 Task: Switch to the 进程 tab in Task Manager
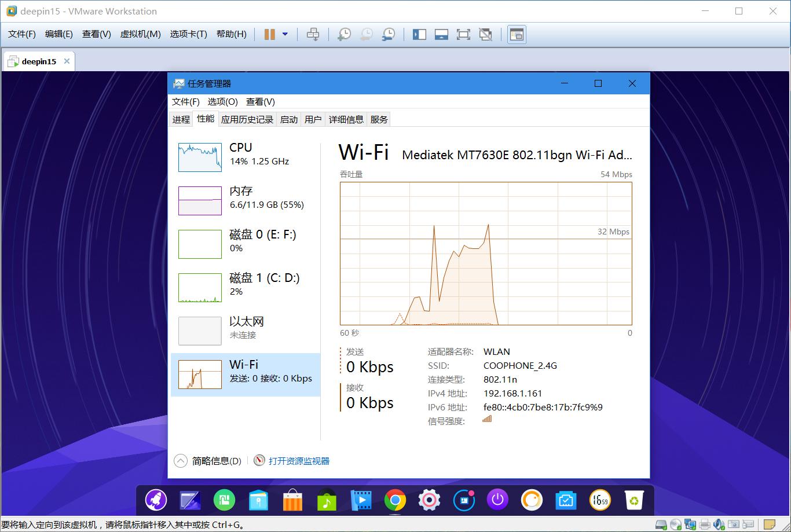pyautogui.click(x=180, y=119)
